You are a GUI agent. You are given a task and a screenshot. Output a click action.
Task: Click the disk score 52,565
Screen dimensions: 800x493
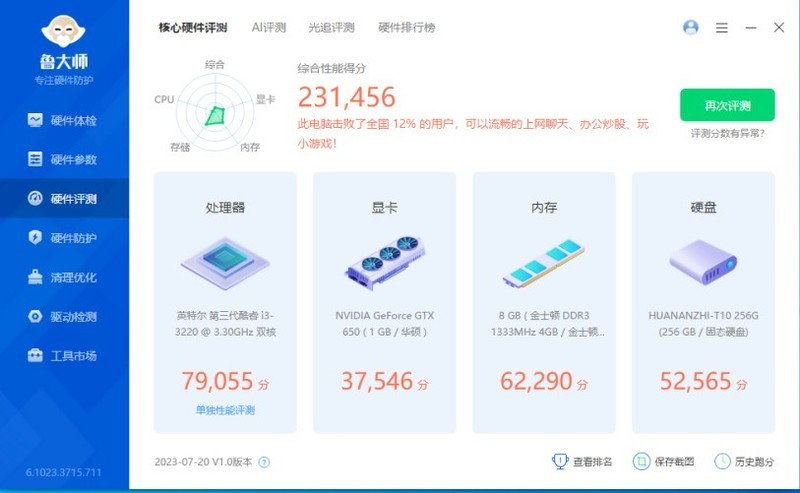coord(696,381)
